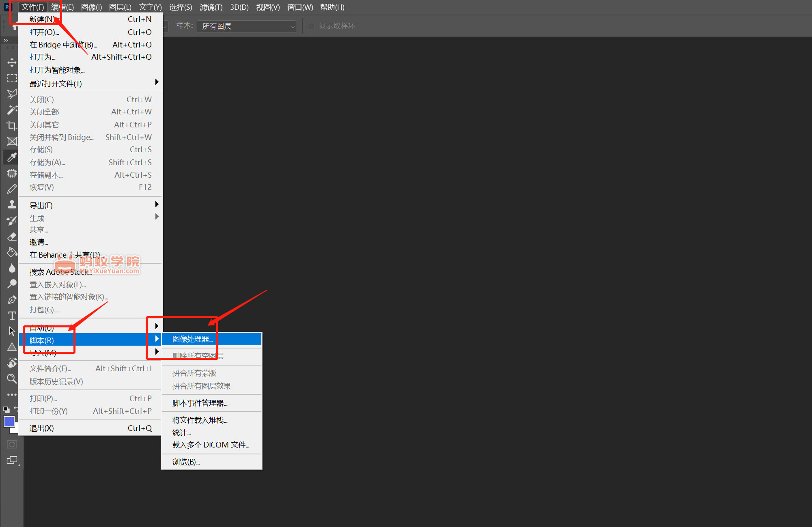Select the Move tool

(12, 62)
